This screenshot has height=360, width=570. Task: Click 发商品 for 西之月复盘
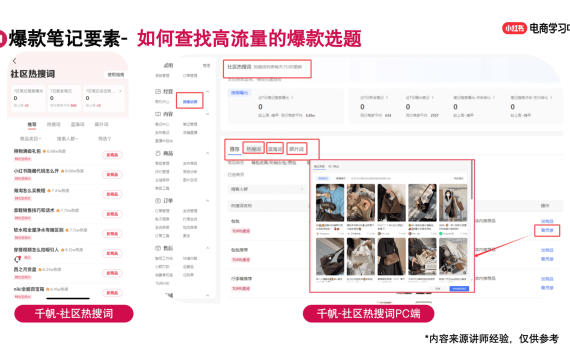tap(112, 273)
